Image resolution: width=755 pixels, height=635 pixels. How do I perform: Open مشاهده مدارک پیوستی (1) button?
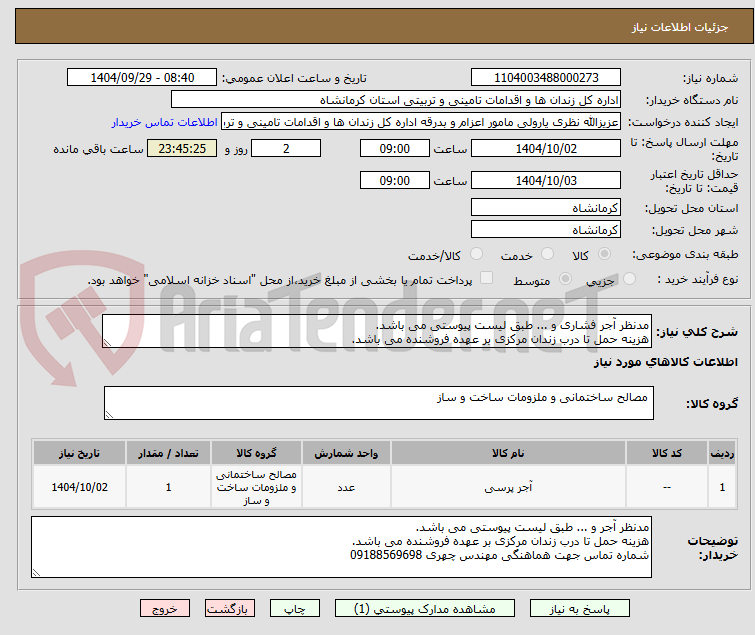coord(425,609)
